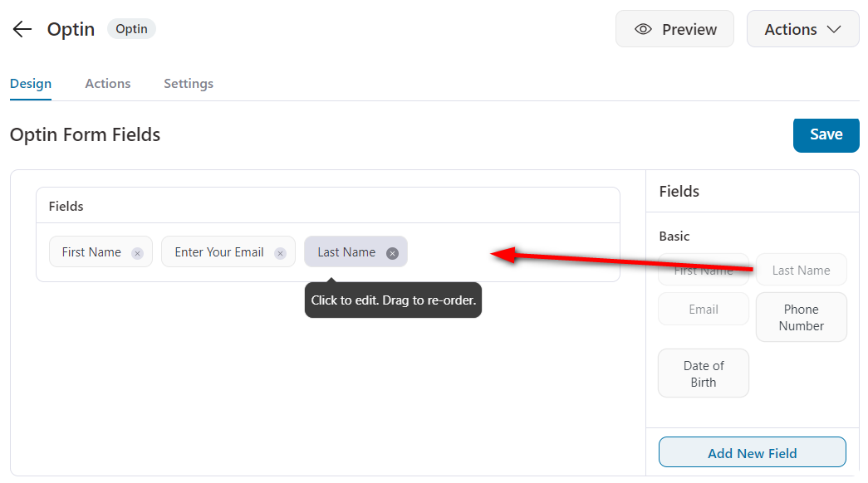Select the Email field in the Basic panel
This screenshot has height=483, width=868.
pyautogui.click(x=703, y=308)
